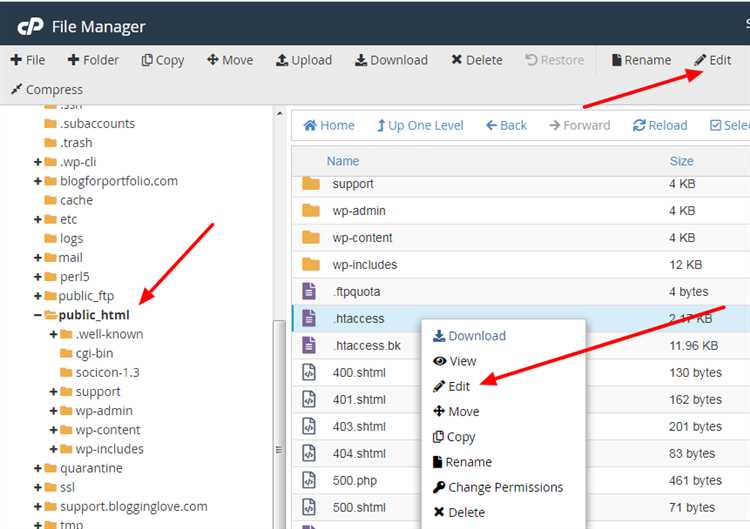Expand the public_ftp tree folder
Viewport: 750px width, 529px height.
click(38, 296)
